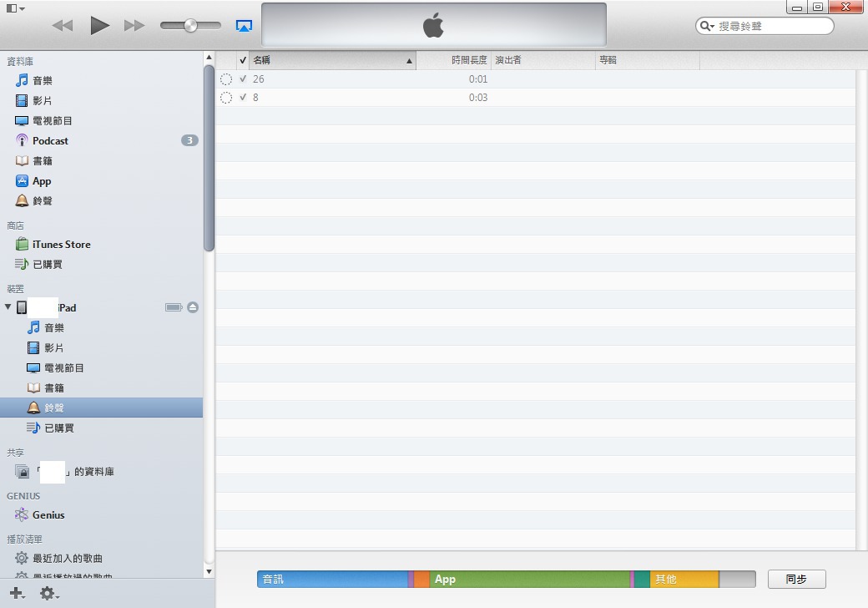Image resolution: width=868 pixels, height=608 pixels.
Task: Skip forward to the next track
Action: 134,25
